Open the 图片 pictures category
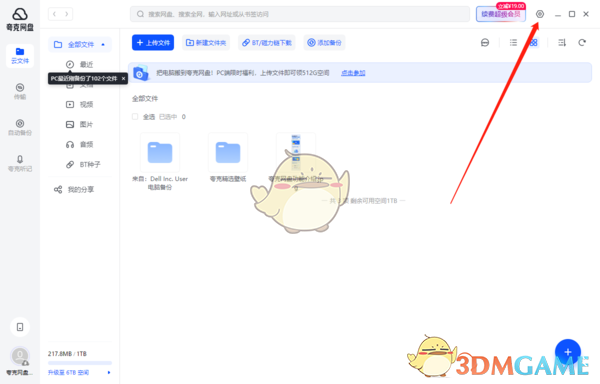This screenshot has height=384, width=600. (x=80, y=124)
